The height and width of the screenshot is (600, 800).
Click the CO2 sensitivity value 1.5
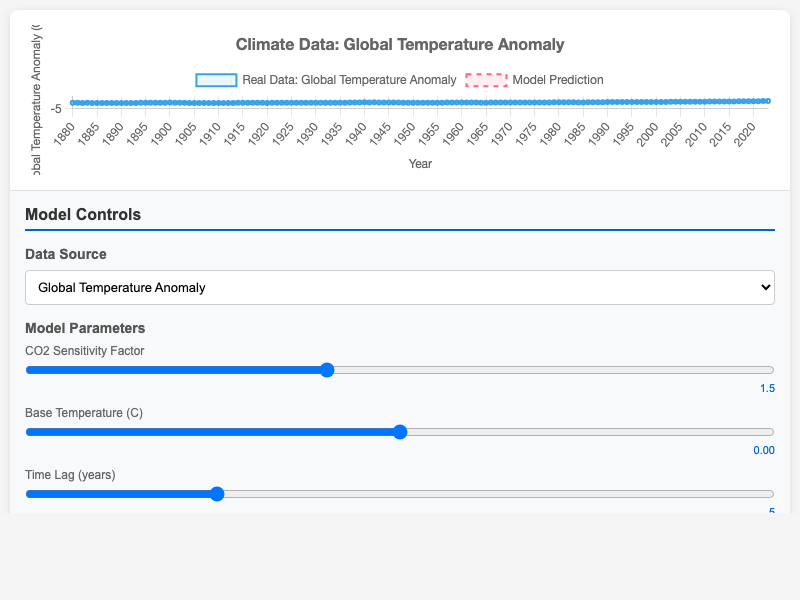767,388
